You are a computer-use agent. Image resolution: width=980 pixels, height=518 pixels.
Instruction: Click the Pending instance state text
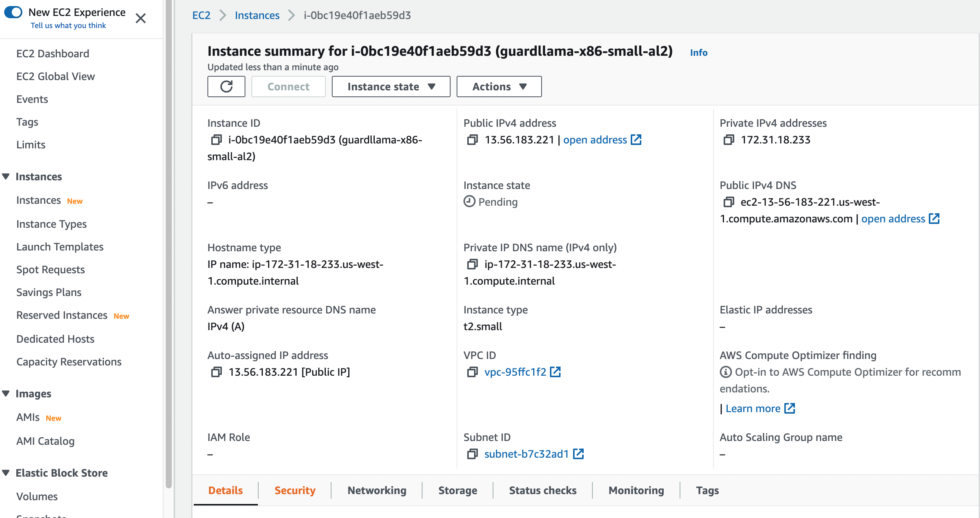[x=498, y=202]
